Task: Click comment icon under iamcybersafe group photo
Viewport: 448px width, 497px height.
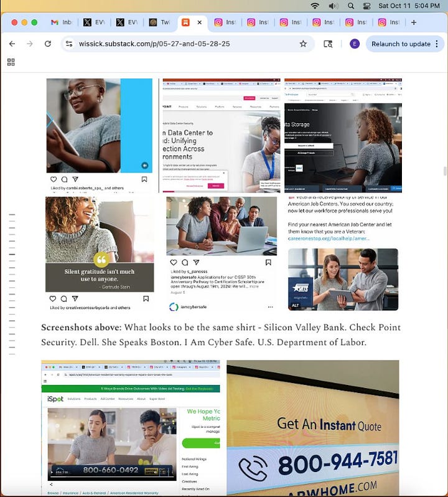Action: 185,262
